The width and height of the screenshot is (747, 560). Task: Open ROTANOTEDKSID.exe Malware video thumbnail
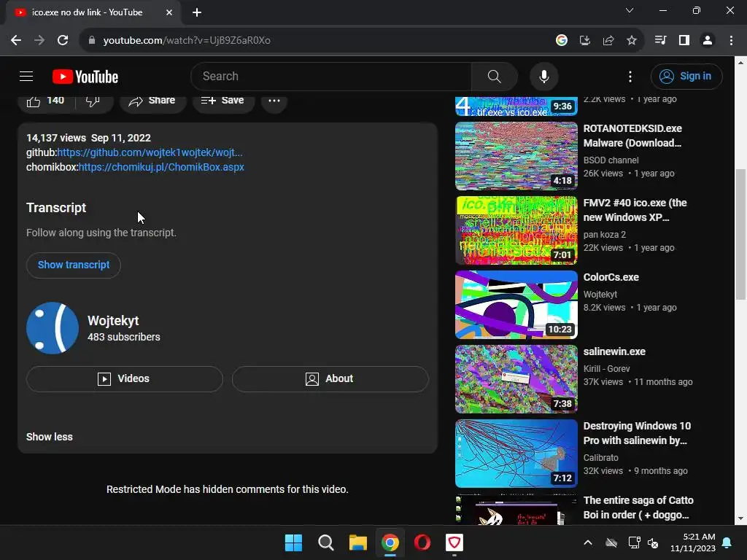pyautogui.click(x=516, y=156)
